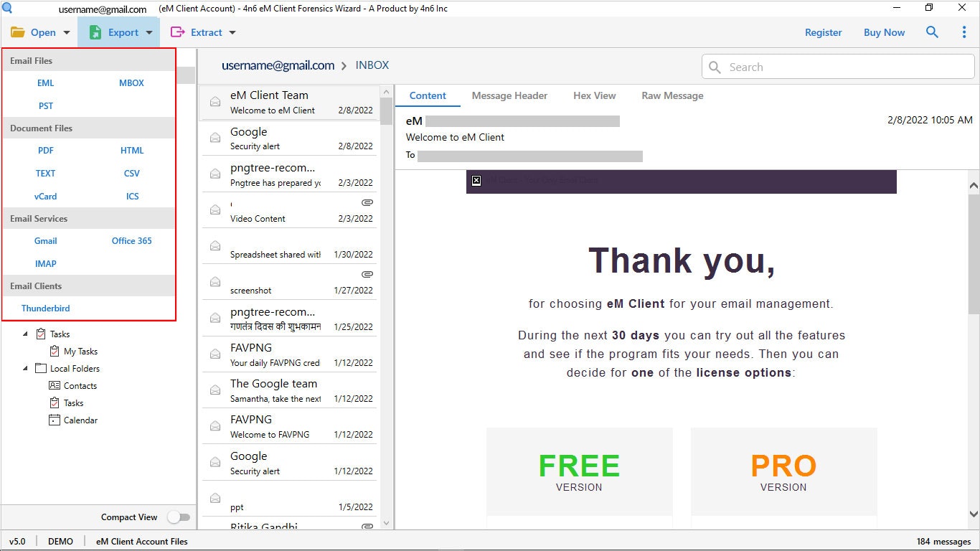Click the magnifier search icon at top right
The width and height of the screenshot is (980, 551).
click(932, 32)
